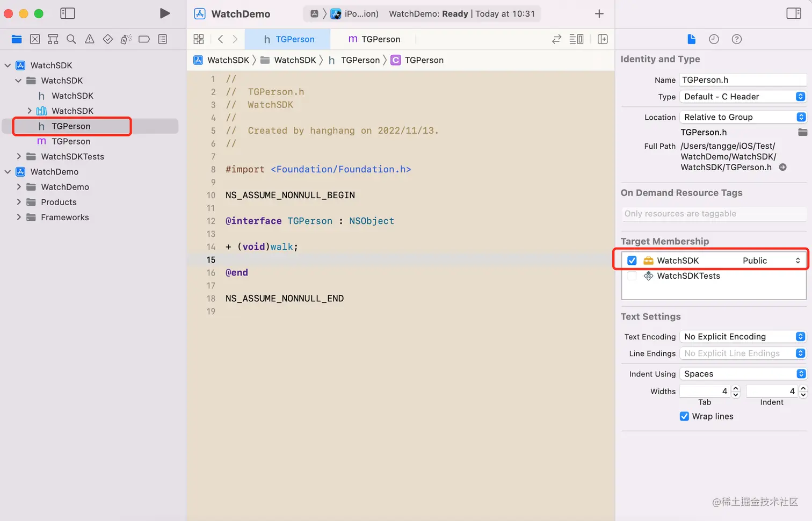Show the History inspector
Image resolution: width=812 pixels, height=521 pixels.
714,39
